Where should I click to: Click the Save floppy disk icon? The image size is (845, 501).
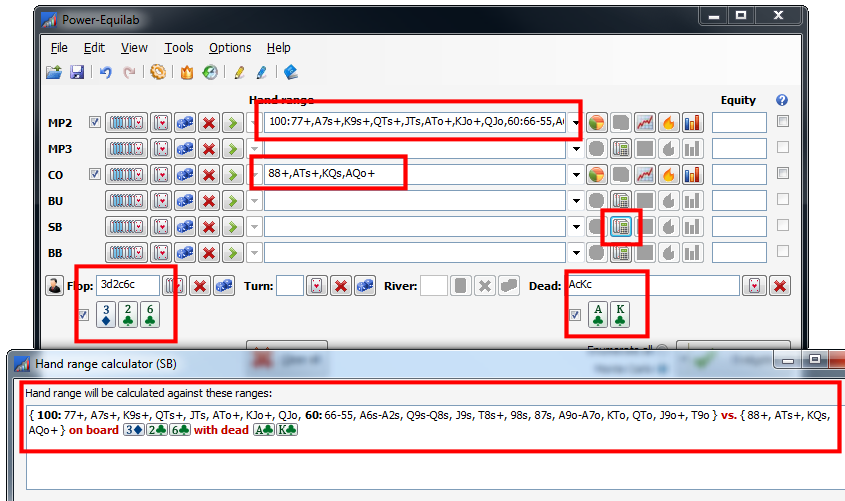77,72
